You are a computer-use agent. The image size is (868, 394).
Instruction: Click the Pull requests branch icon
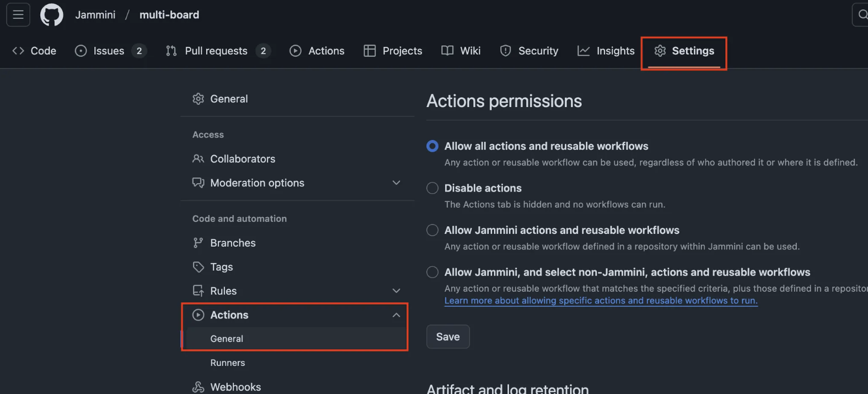172,51
